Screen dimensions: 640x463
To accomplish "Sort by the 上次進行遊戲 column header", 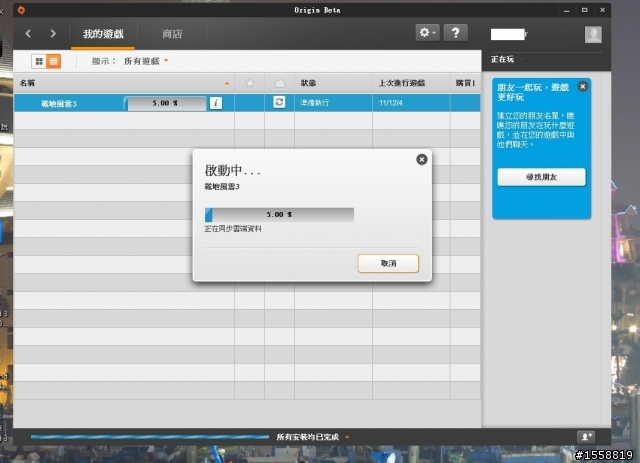I will click(411, 83).
